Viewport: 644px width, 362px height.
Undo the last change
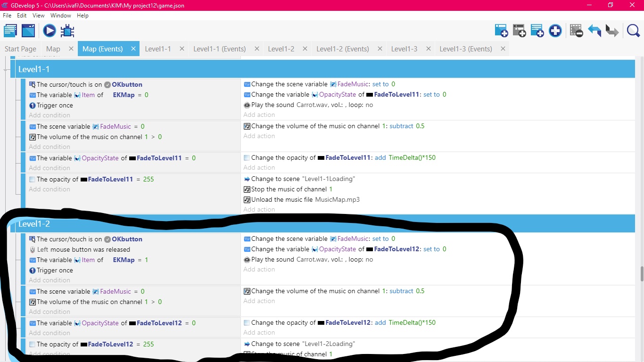tap(594, 30)
